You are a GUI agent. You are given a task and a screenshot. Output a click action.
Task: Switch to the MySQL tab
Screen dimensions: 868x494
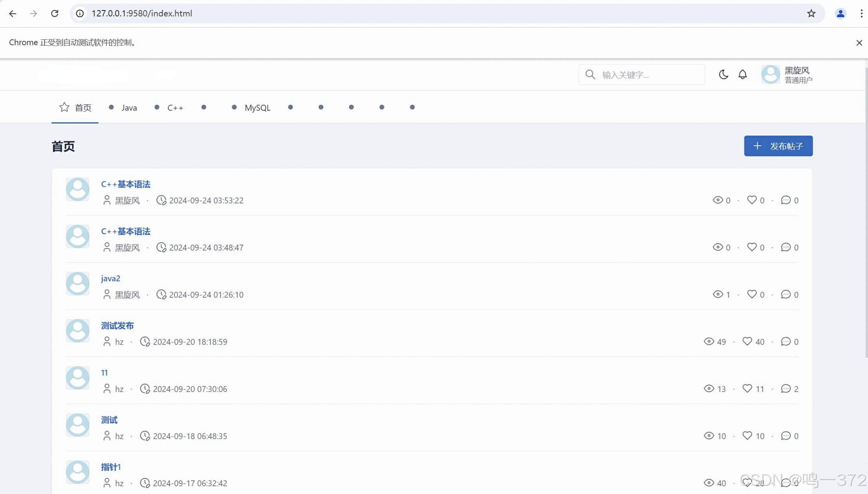click(x=257, y=107)
